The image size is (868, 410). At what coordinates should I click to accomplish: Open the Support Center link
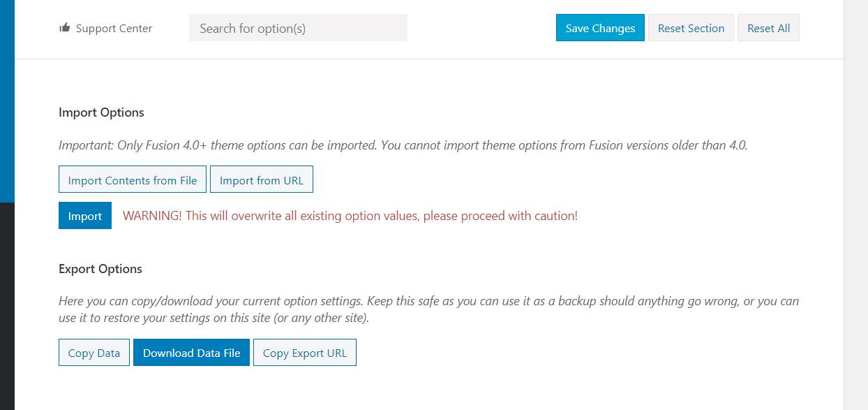pos(114,29)
